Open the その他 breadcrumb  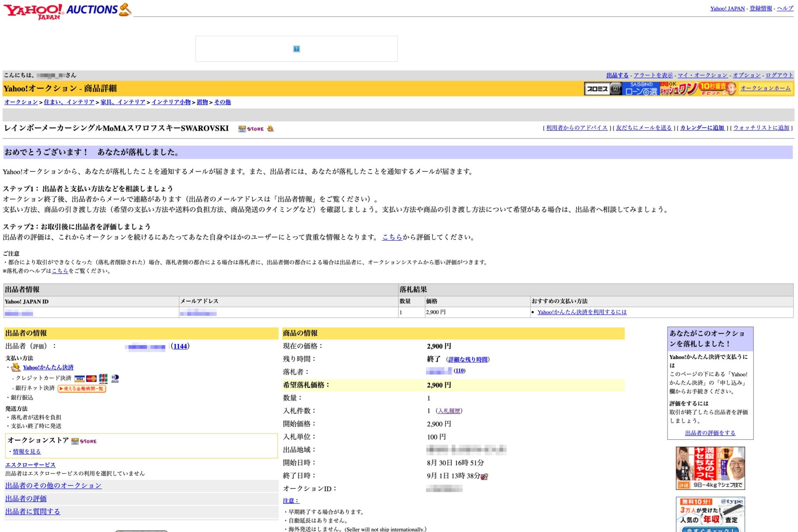coord(222,102)
